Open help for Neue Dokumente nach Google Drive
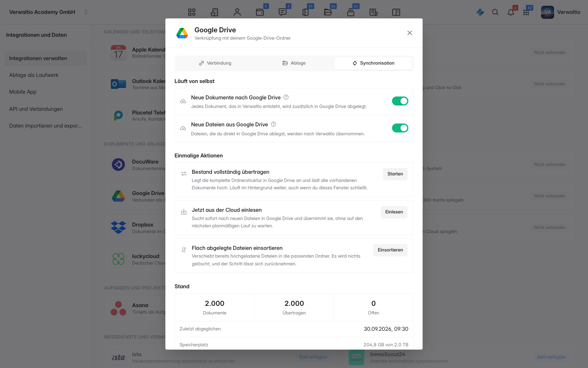Viewport: 588px width, 368px height. coord(286,97)
